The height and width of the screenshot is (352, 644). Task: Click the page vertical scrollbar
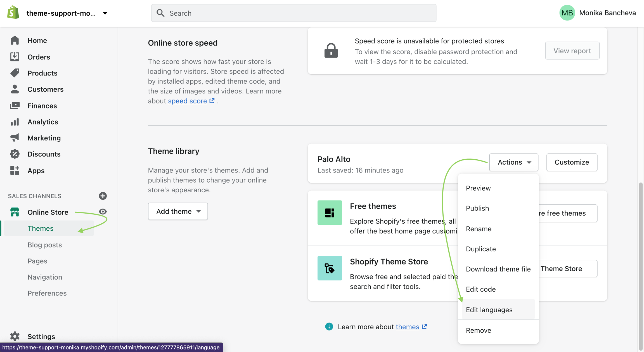coord(641,266)
